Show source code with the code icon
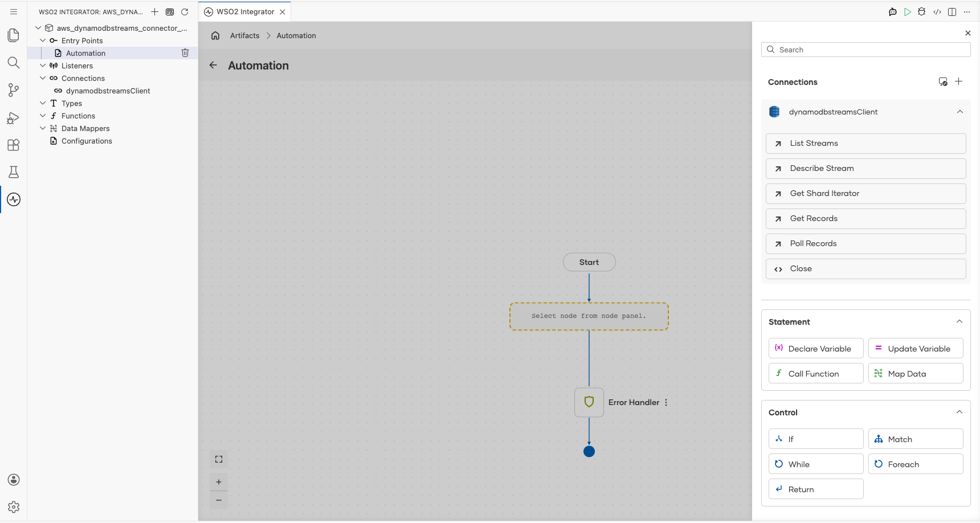Screen dimensions: 980x523 [937, 12]
